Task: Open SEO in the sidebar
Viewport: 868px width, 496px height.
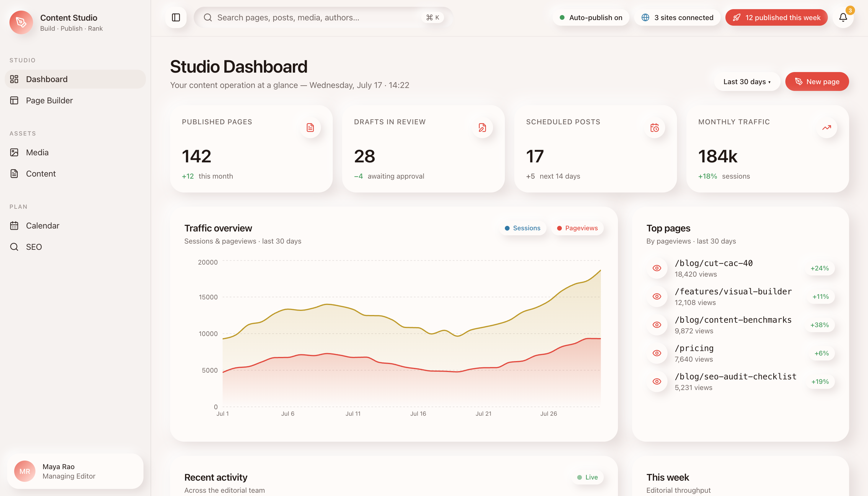Action: click(75, 247)
